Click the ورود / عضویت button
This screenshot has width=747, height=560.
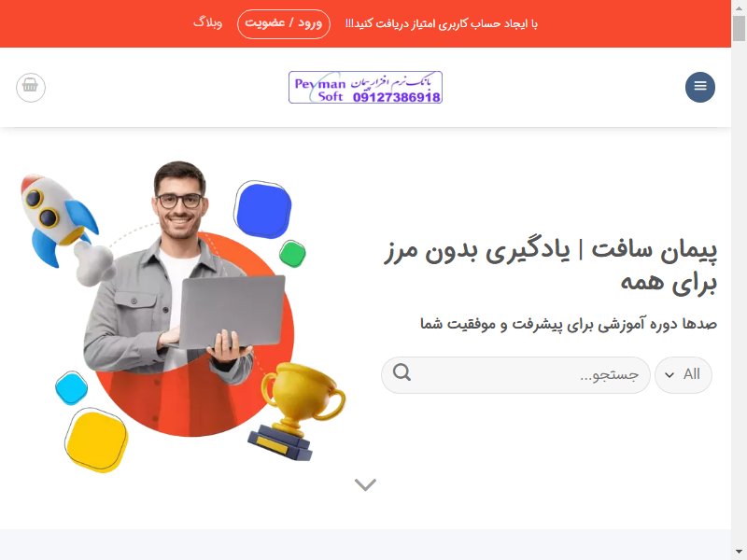coord(284,24)
